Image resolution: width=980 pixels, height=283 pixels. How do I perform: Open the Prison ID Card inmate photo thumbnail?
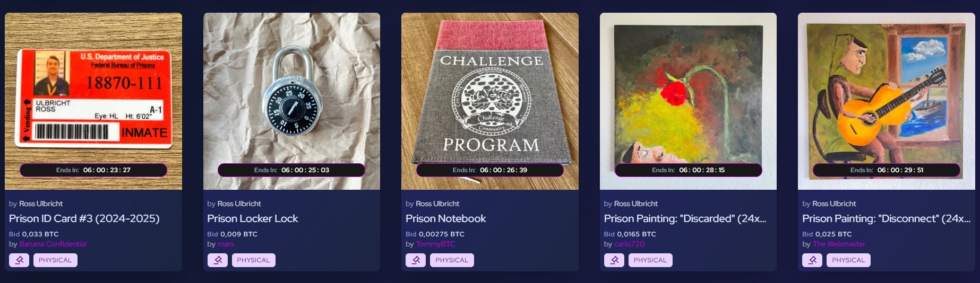[93, 101]
